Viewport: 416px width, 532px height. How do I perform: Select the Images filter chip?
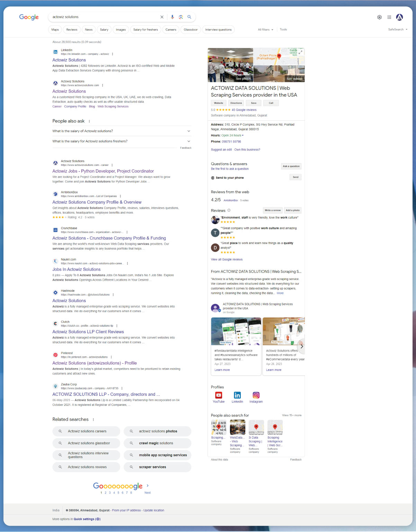coord(121,30)
